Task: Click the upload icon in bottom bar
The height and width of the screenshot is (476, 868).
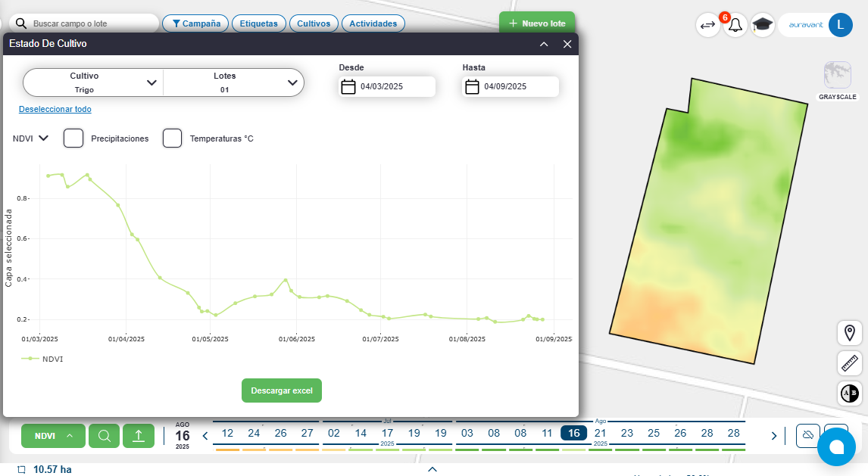Action: pos(139,436)
